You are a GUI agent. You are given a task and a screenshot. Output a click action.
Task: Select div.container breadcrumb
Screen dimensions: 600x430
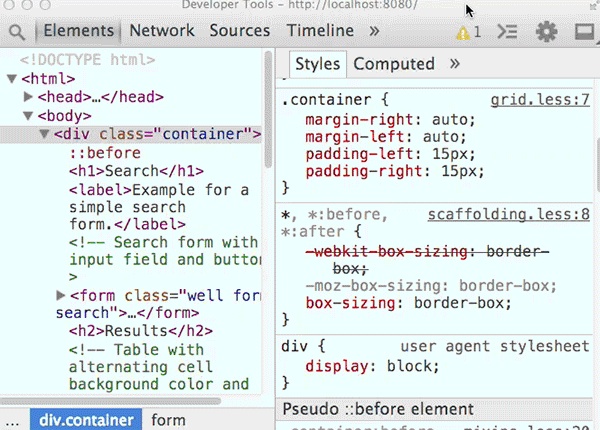point(86,420)
